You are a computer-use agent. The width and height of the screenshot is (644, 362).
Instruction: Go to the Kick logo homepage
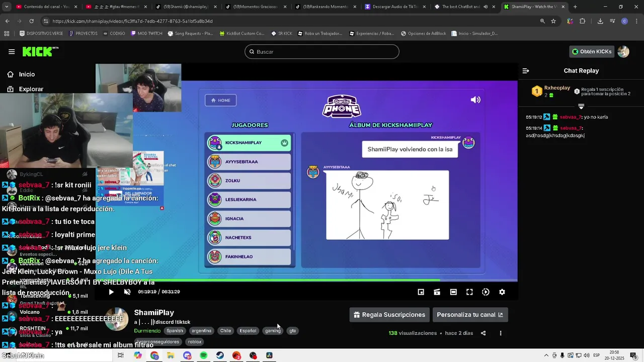40,51
